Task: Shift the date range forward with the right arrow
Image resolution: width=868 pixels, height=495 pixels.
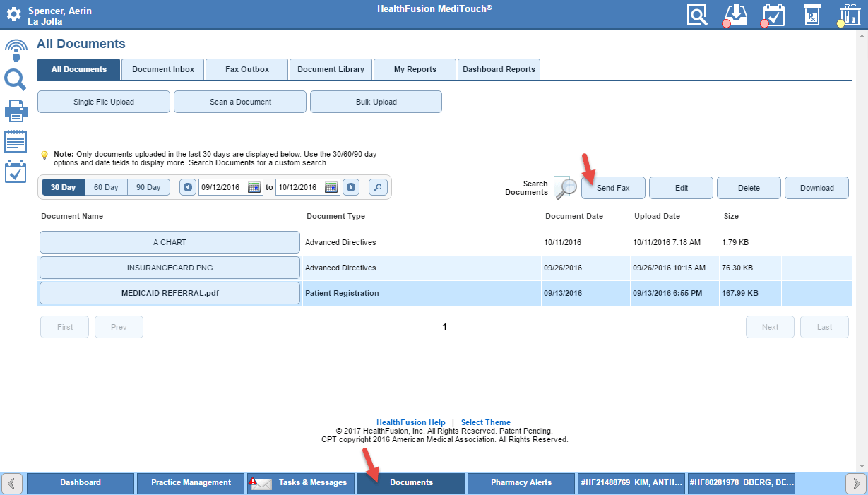Action: (351, 187)
